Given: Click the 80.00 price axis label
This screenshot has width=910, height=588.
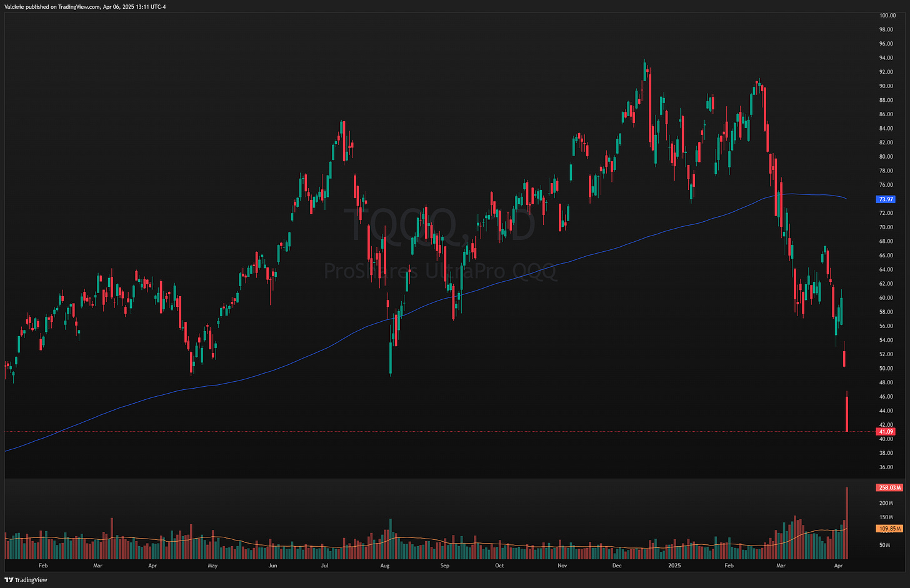Looking at the screenshot, I should click(886, 157).
